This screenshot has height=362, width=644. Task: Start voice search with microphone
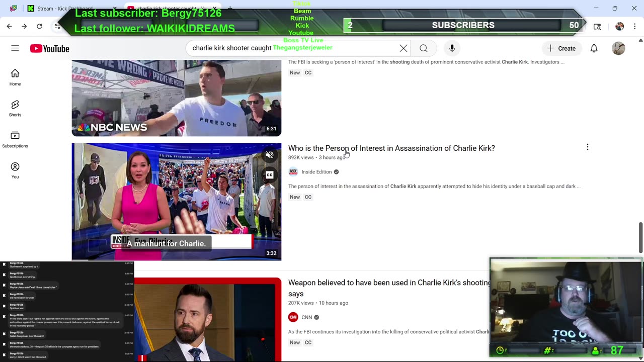coord(452,48)
